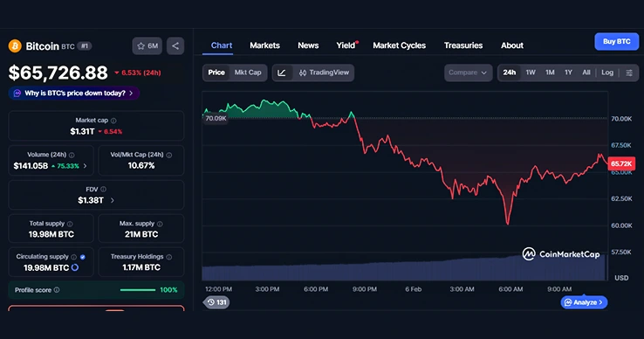Open the About tab
This screenshot has width=644, height=339.
[x=512, y=45]
